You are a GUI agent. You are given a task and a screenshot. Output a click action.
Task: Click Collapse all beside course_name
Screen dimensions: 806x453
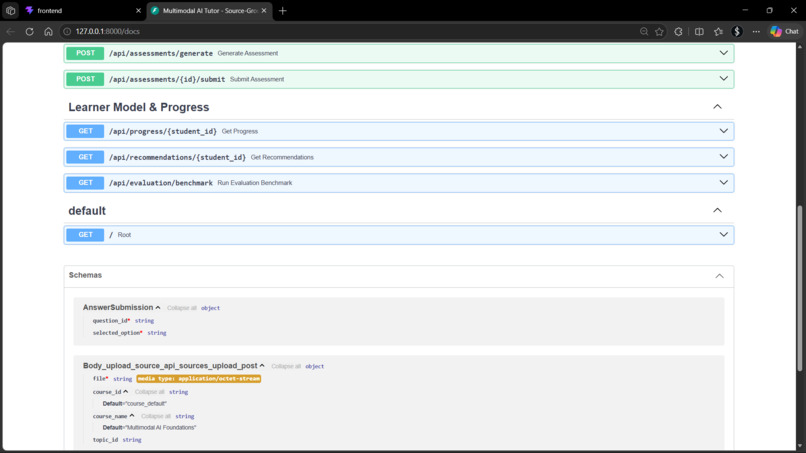pos(156,416)
